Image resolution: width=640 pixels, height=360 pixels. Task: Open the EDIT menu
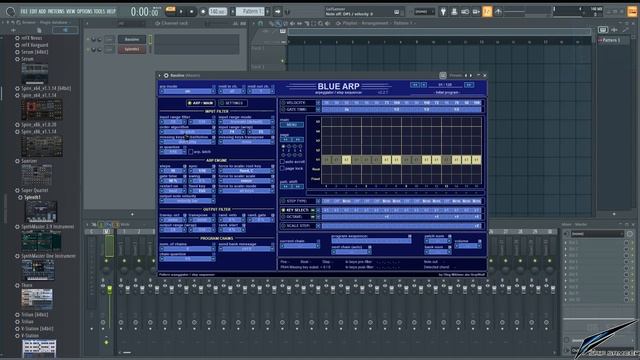33,11
